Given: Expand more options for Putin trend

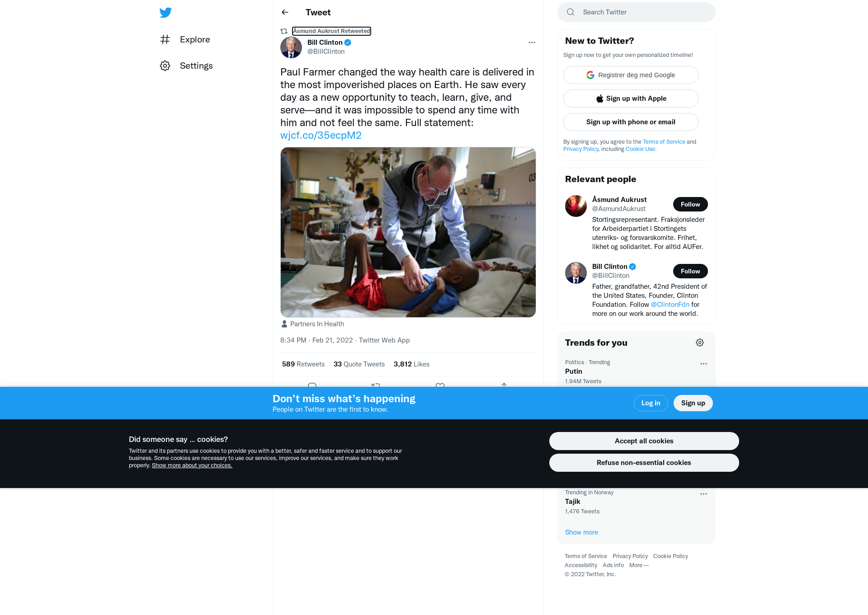Looking at the screenshot, I should coord(703,364).
